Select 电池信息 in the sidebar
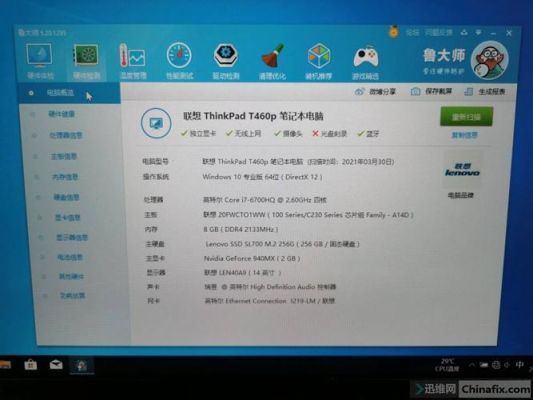This screenshot has width=533, height=400. point(70,257)
